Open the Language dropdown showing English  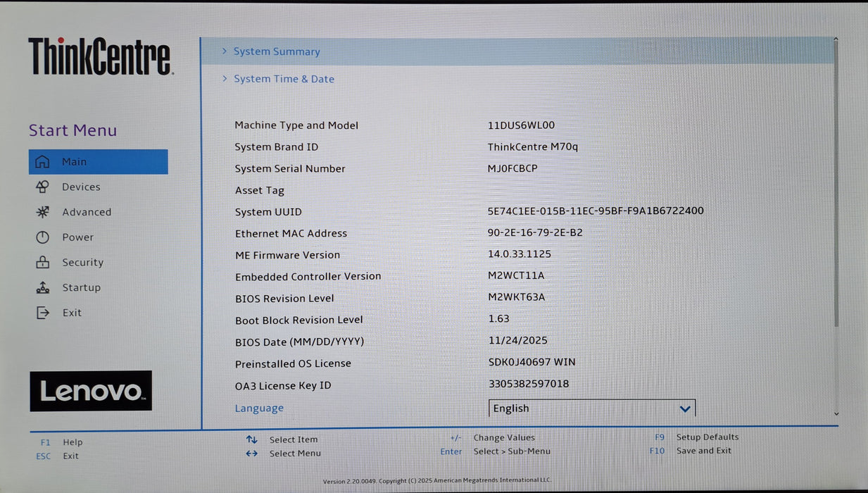(x=592, y=408)
